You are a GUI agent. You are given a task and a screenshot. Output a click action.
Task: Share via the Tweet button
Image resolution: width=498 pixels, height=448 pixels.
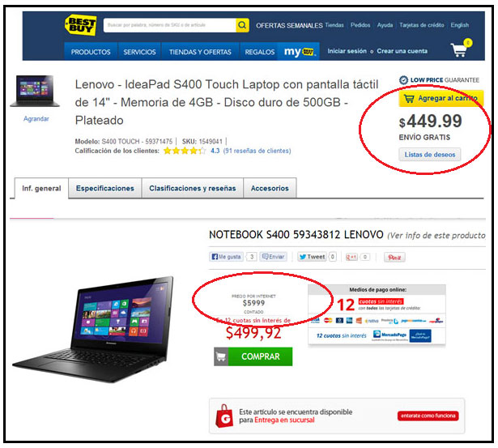point(312,257)
